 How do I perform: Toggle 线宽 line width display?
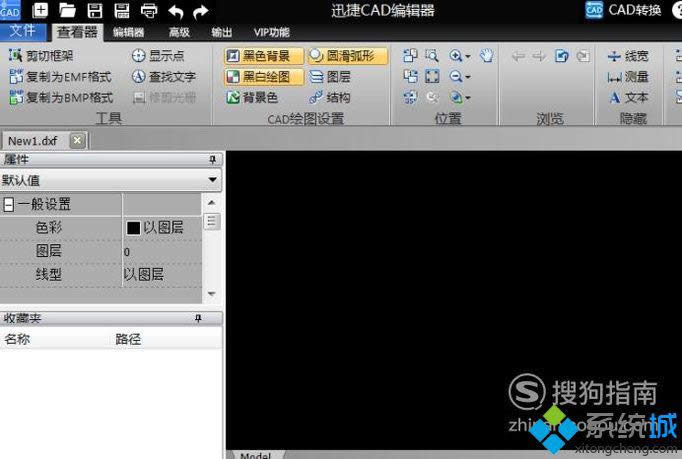[x=628, y=56]
